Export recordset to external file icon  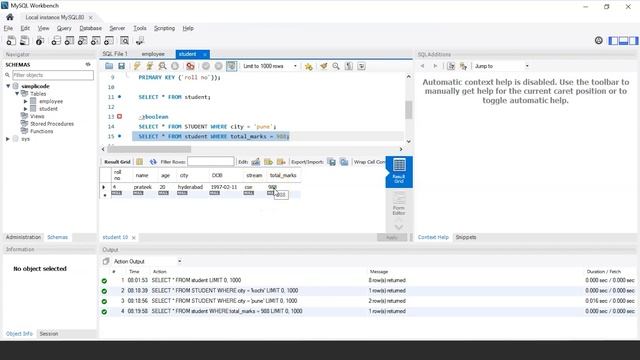point(332,162)
